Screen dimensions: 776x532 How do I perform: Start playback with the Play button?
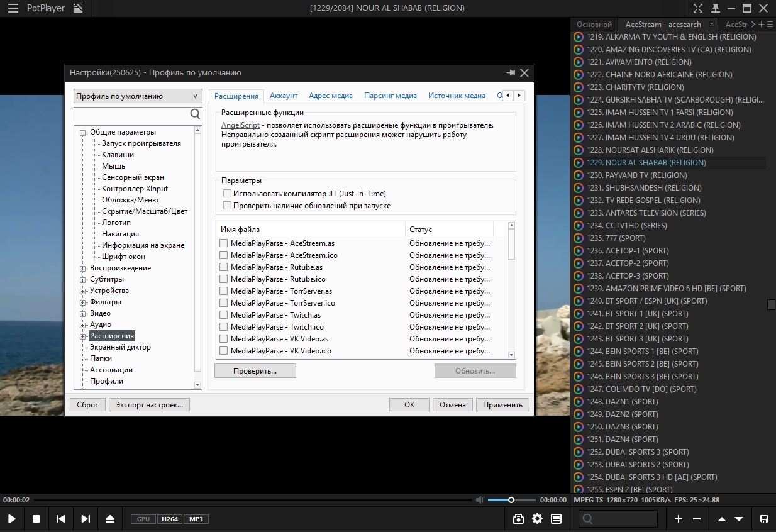point(12,519)
